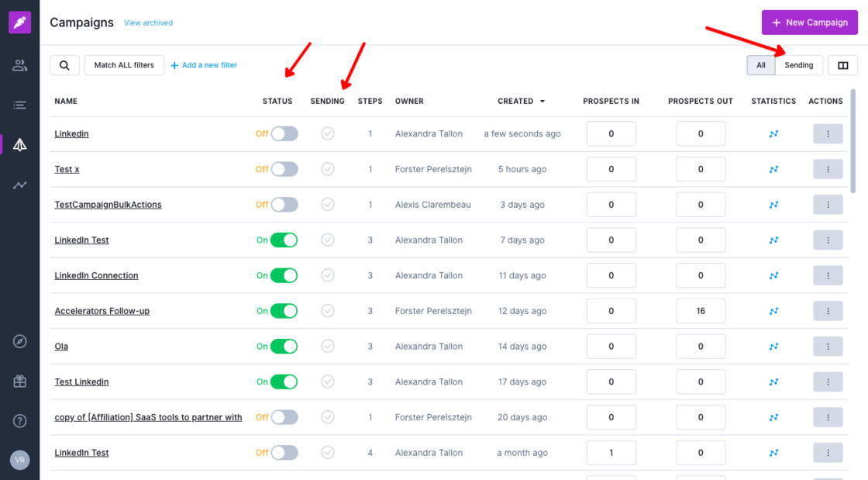Disable Accelerators Follow-up status toggle
The width and height of the screenshot is (868, 480).
pyautogui.click(x=284, y=311)
